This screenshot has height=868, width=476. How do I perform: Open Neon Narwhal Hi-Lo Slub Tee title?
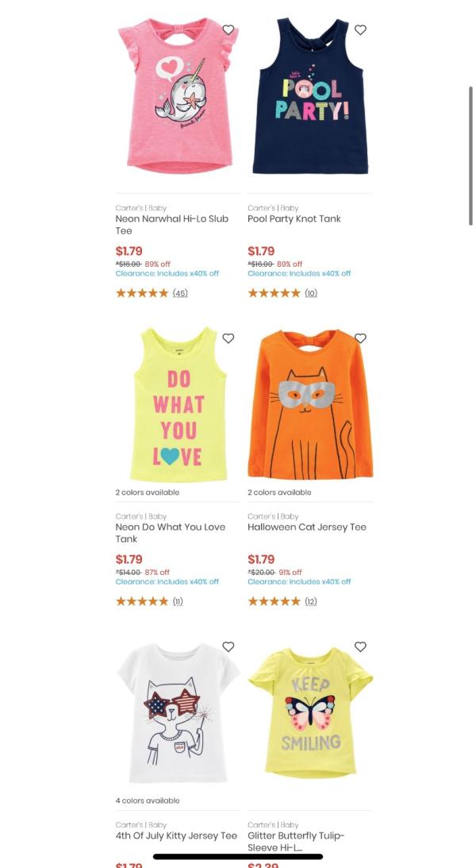pyautogui.click(x=172, y=225)
